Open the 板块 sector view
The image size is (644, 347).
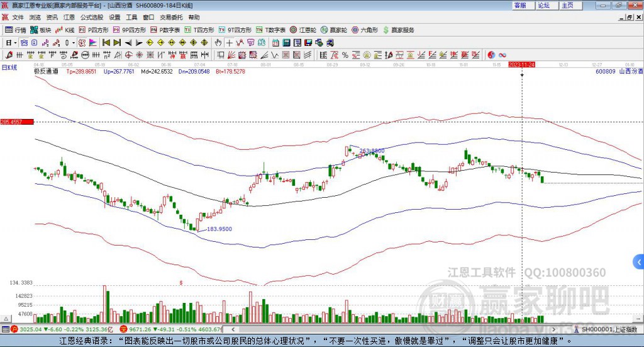41,30
